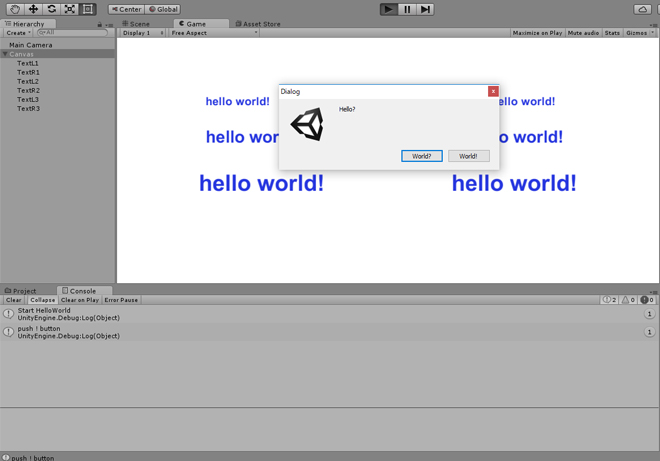The width and height of the screenshot is (660, 461).
Task: Open the Display 1 dropdown
Action: pos(143,32)
